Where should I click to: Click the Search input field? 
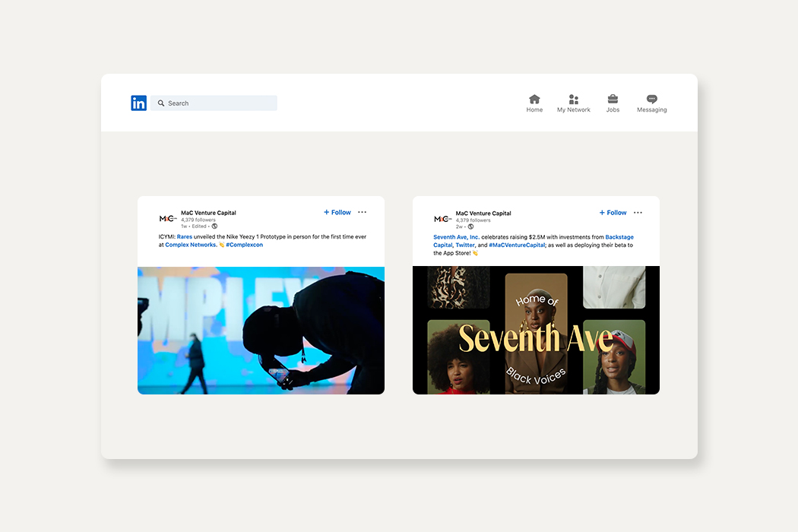(214, 103)
